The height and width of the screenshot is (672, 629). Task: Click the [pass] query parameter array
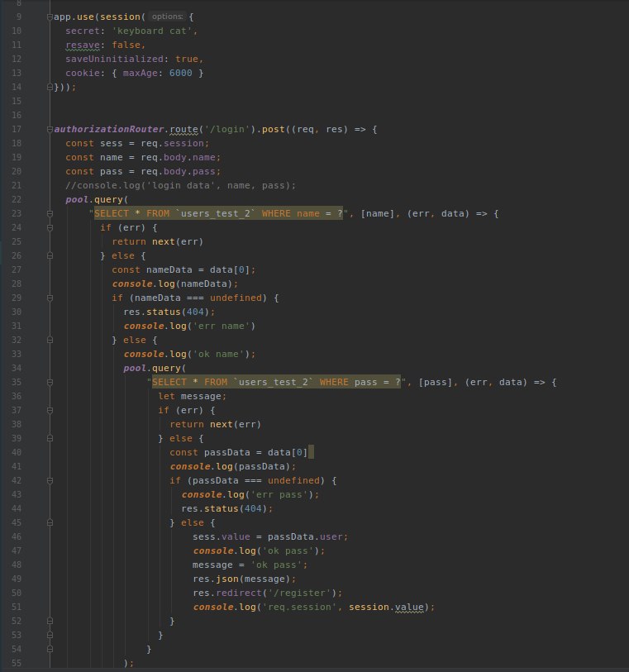(x=435, y=382)
